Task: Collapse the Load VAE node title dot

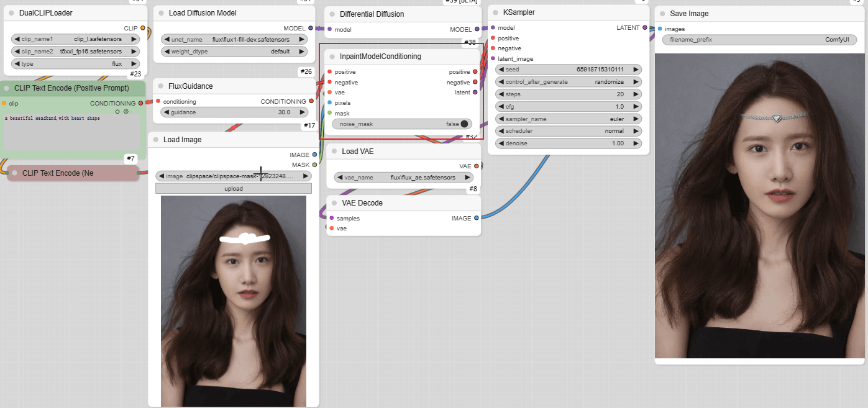Action: click(x=333, y=152)
